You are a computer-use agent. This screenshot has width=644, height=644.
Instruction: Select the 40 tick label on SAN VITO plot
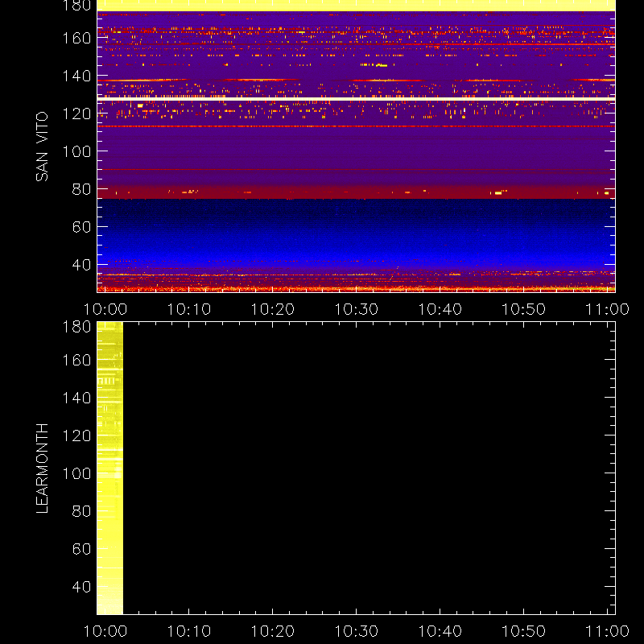click(81, 265)
